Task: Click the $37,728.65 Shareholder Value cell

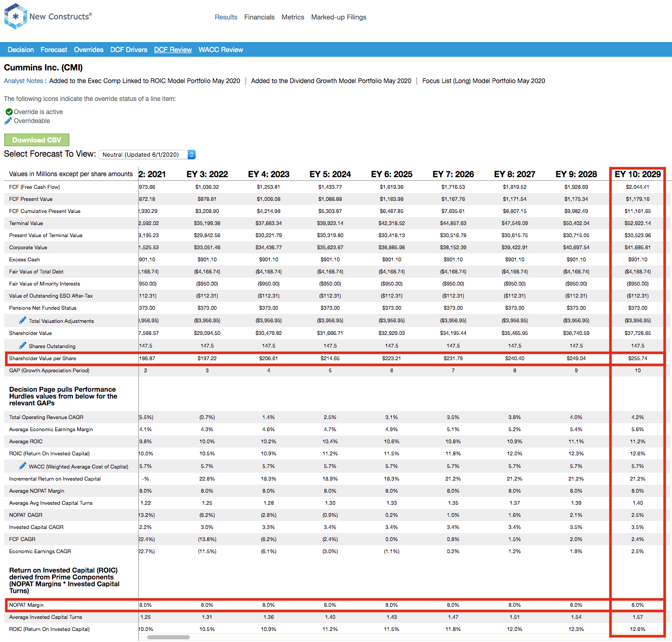Action: (x=638, y=333)
